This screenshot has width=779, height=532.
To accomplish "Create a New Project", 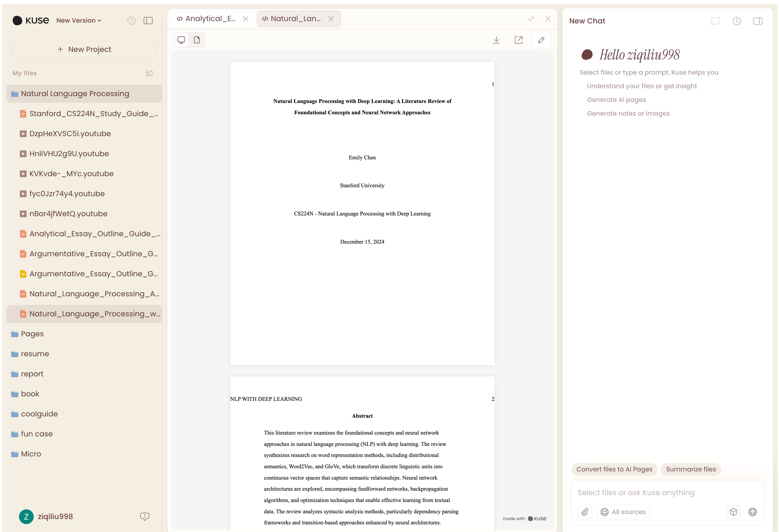I will [84, 49].
